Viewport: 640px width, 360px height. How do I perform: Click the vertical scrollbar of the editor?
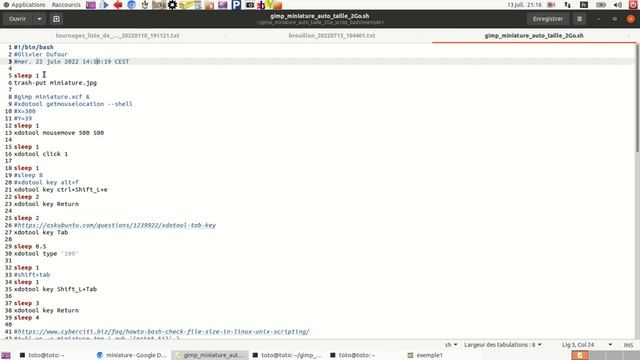coord(637,98)
